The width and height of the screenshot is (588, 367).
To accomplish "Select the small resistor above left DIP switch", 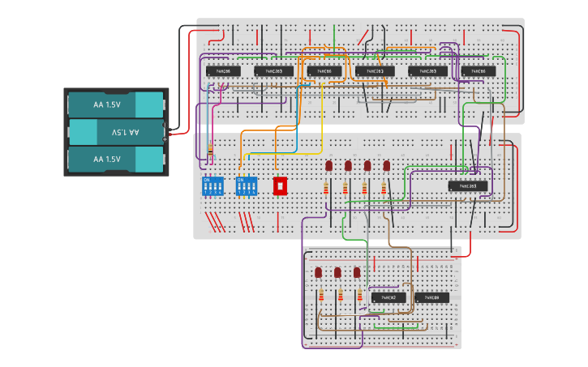I will (x=210, y=150).
